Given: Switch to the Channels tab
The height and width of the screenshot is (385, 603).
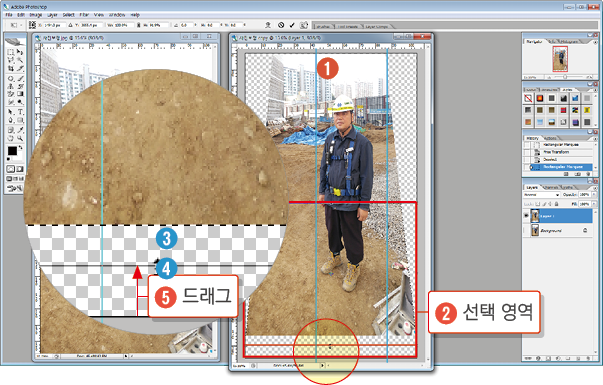Looking at the screenshot, I should click(550, 187).
